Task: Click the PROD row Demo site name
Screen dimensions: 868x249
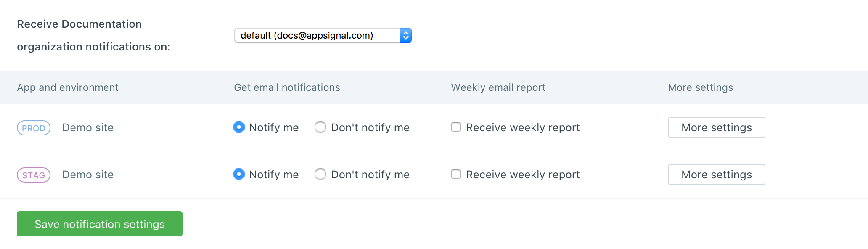Action: point(88,127)
